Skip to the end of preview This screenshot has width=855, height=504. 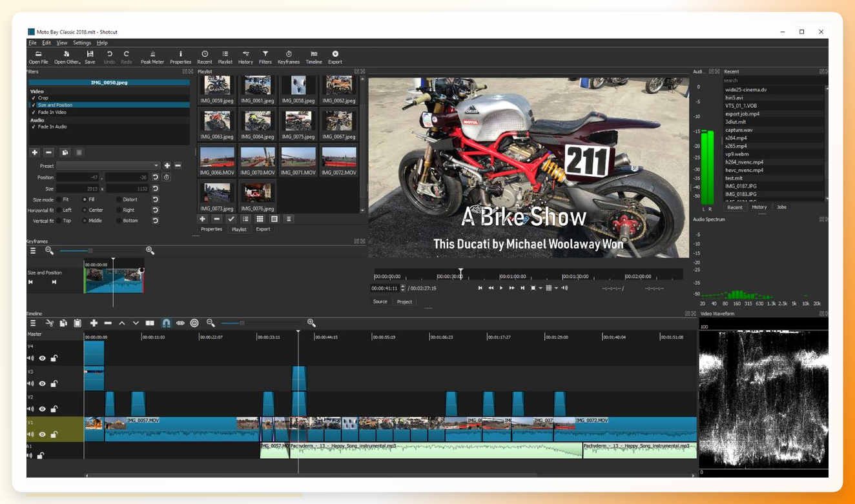point(522,288)
